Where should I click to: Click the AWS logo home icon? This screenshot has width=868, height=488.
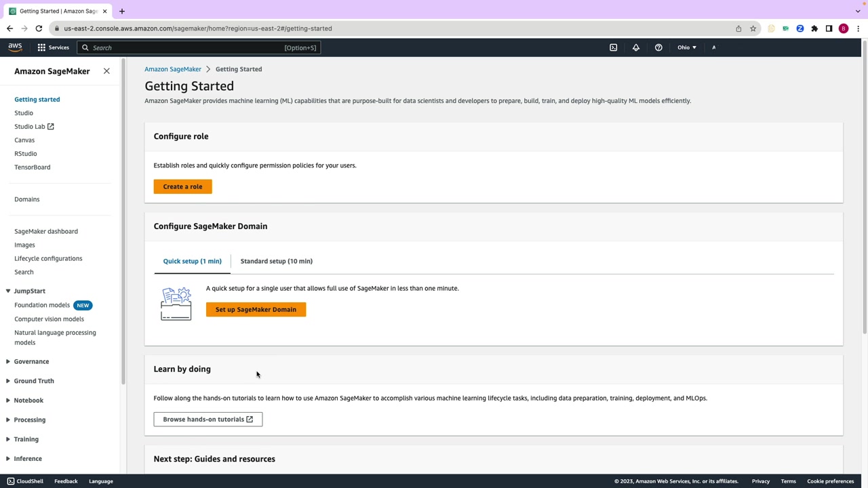click(x=15, y=47)
